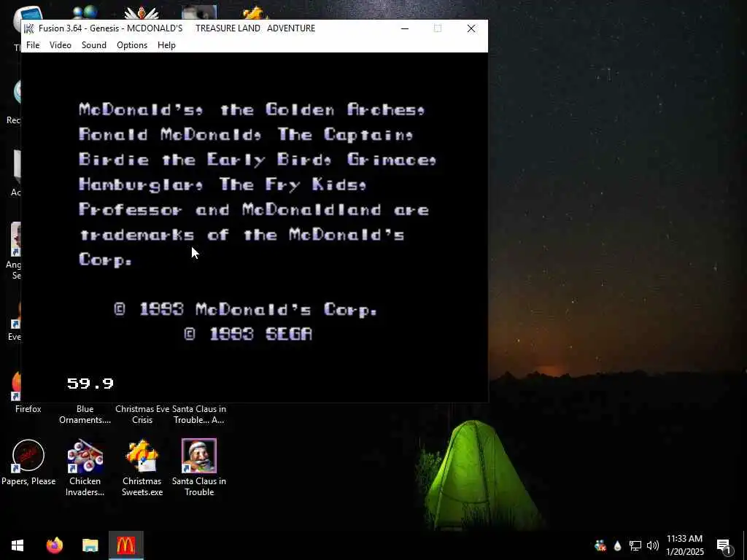Open the Windows Start menu

[18, 545]
